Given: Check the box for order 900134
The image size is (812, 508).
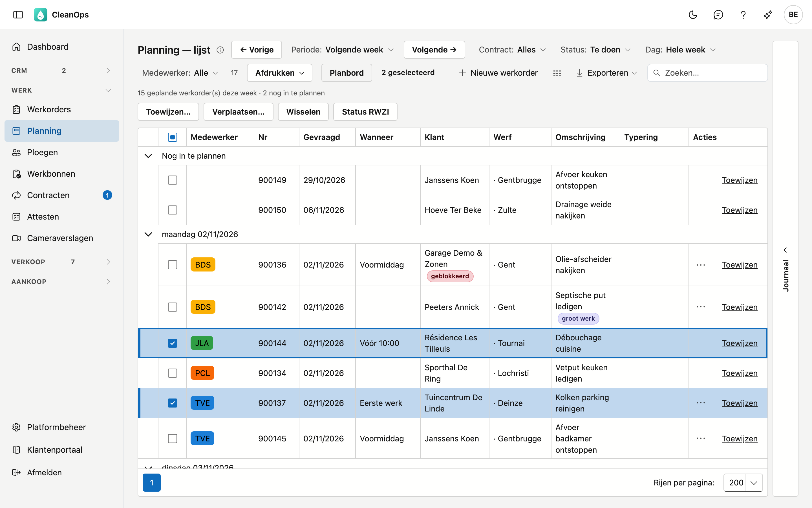Looking at the screenshot, I should click(173, 373).
